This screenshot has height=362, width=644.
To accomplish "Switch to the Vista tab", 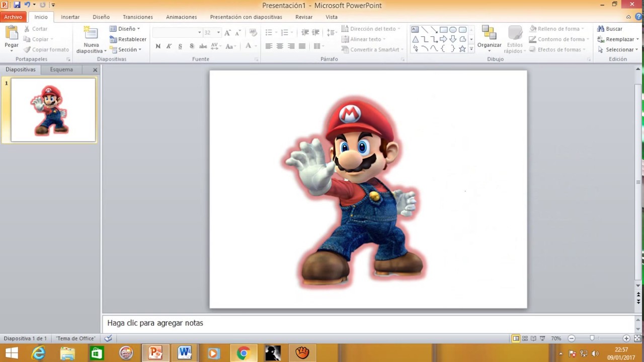I will pyautogui.click(x=332, y=17).
